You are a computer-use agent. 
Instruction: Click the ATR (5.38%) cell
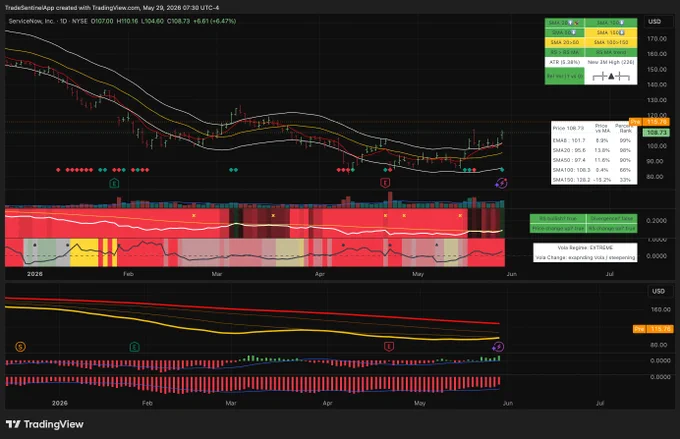565,62
